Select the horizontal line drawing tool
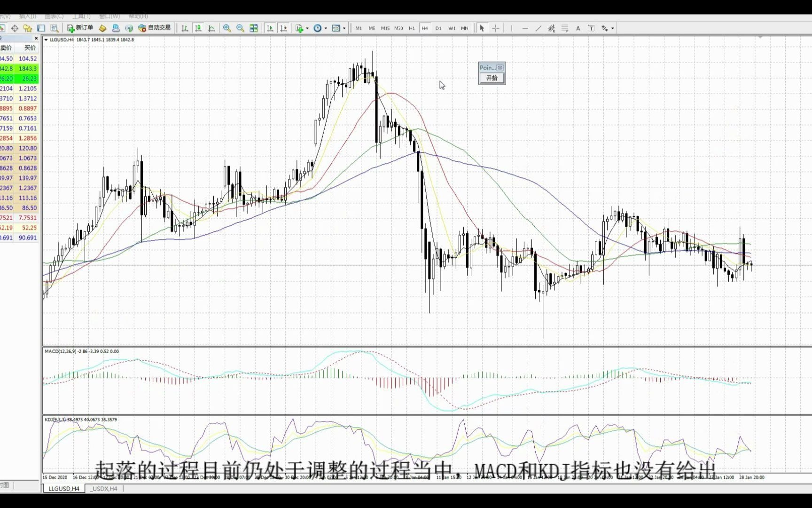812x508 pixels. pyautogui.click(x=525, y=28)
